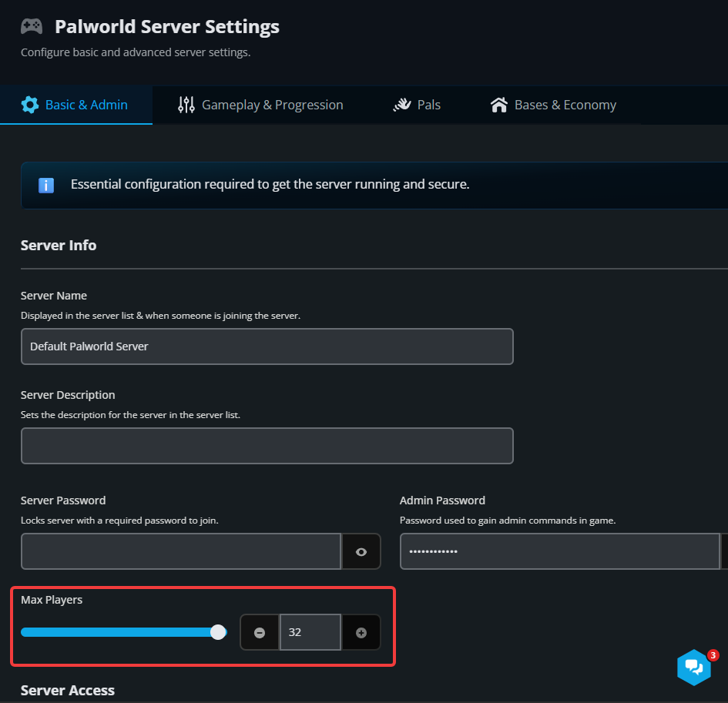
Task: Show the Server Password with eye icon
Action: 361,552
